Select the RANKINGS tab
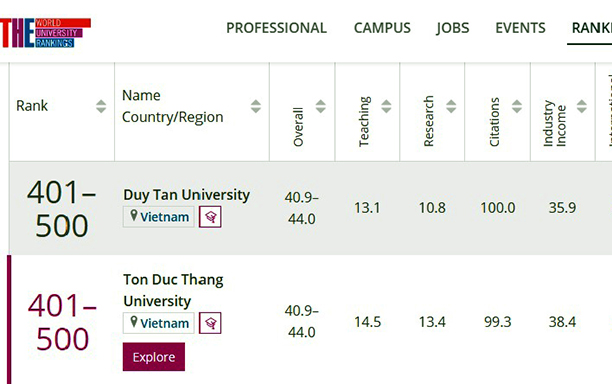Viewport: 612px width, 384px height. click(591, 28)
